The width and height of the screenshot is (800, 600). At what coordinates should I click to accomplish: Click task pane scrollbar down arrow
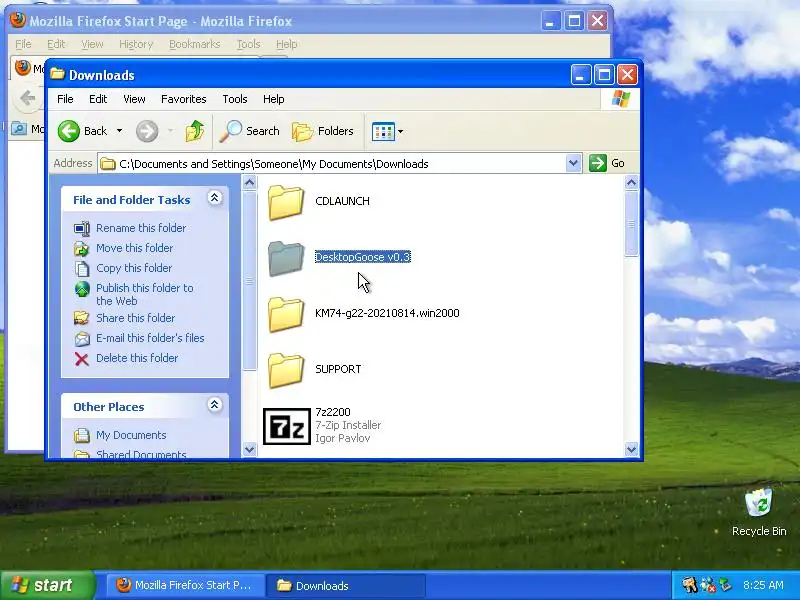249,449
